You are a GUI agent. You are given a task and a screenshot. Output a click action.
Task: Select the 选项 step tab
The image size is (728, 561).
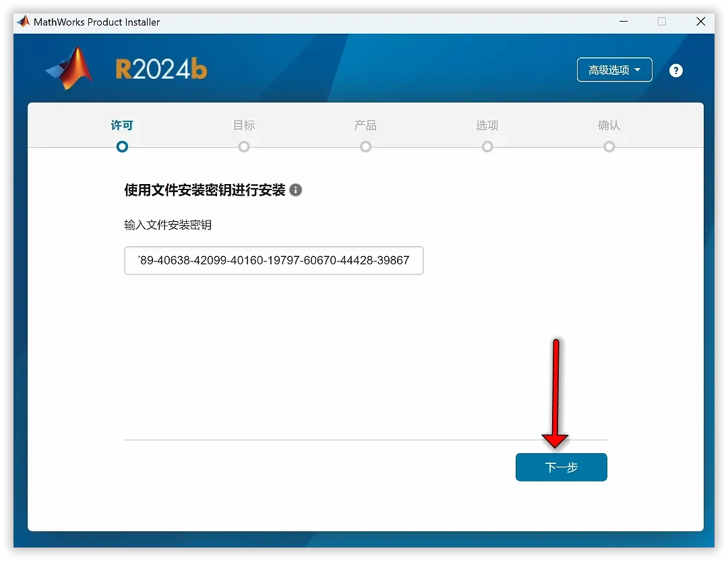click(487, 125)
